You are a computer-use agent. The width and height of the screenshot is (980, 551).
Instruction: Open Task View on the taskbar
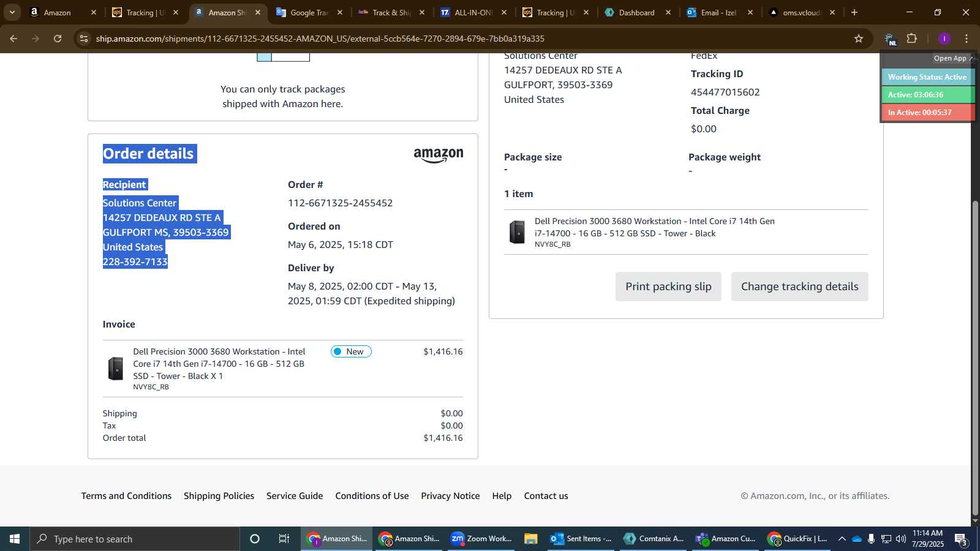284,539
